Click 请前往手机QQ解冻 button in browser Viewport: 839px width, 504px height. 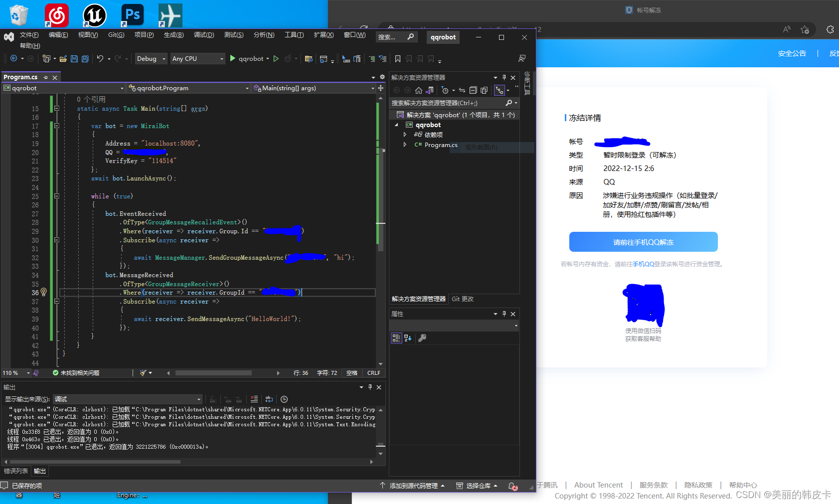(643, 242)
